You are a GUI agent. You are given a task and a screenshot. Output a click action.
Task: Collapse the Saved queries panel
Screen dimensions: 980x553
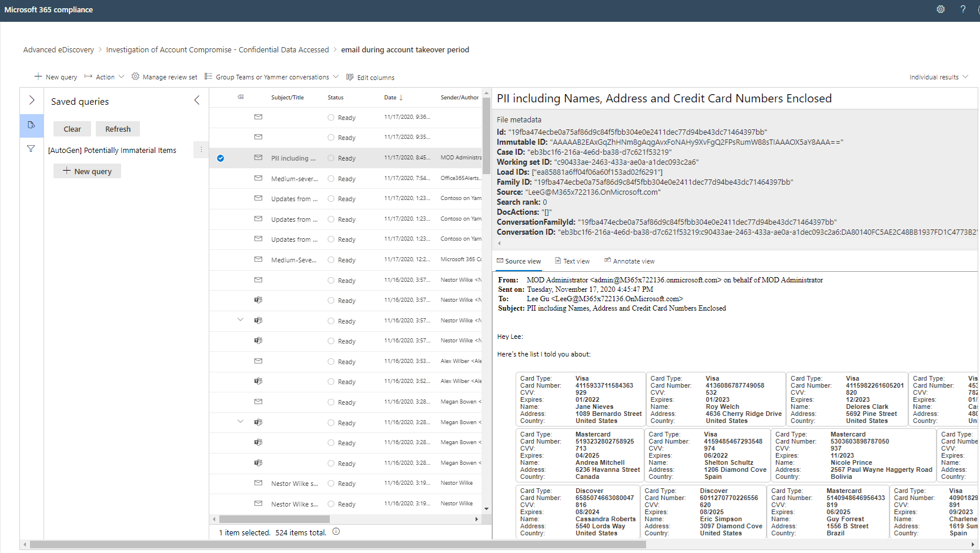pyautogui.click(x=197, y=101)
